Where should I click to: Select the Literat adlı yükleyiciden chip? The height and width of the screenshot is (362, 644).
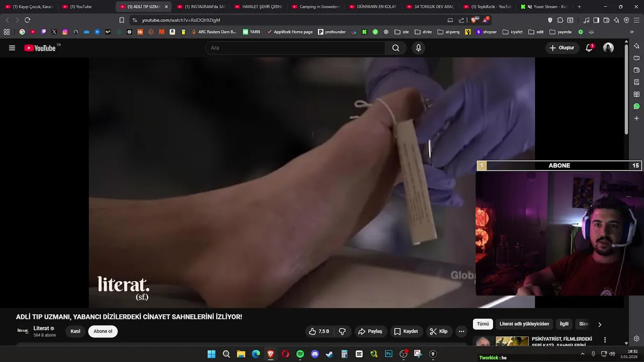point(524,324)
